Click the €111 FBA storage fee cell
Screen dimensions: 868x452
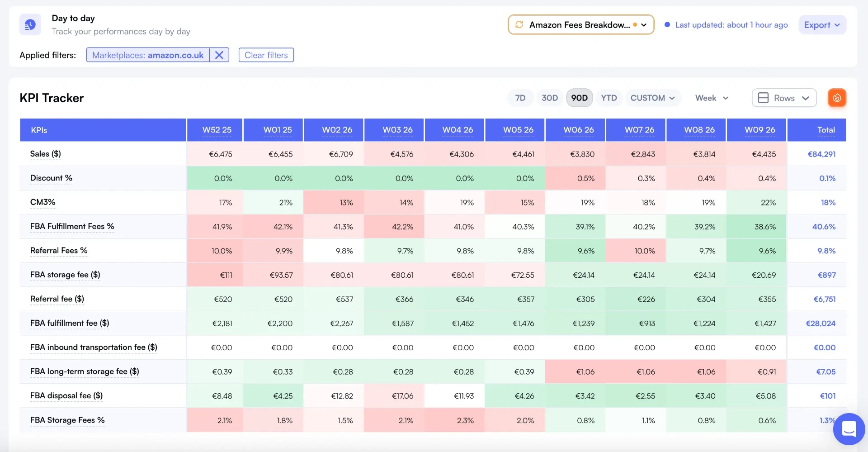tap(215, 275)
